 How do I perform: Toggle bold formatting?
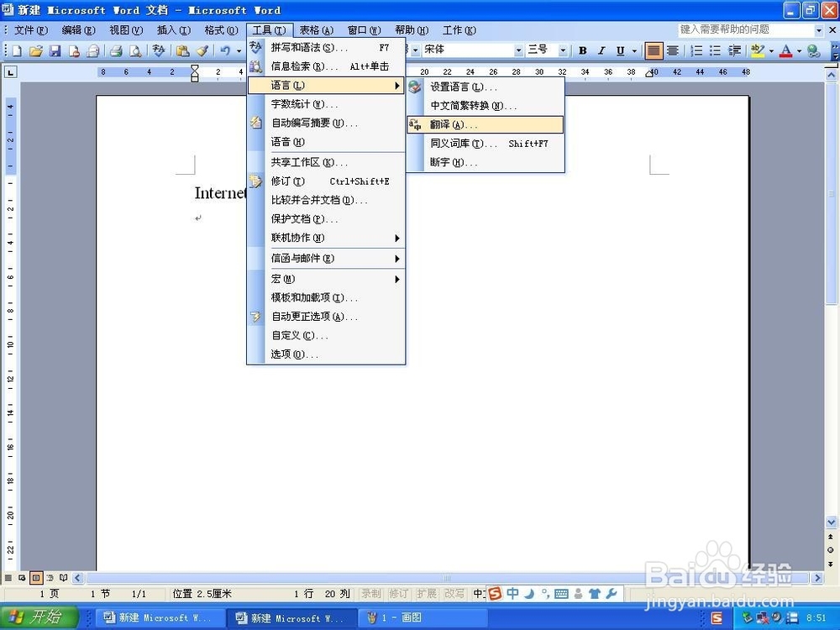583,51
